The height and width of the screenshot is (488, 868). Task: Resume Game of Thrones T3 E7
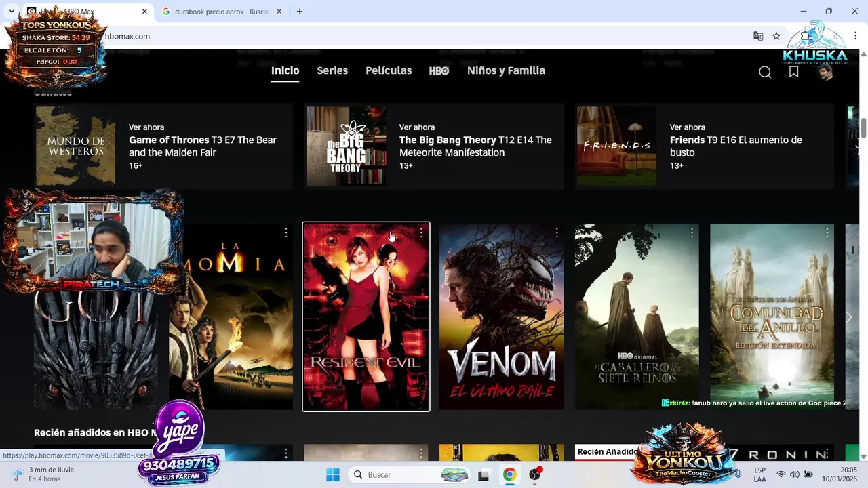point(164,146)
